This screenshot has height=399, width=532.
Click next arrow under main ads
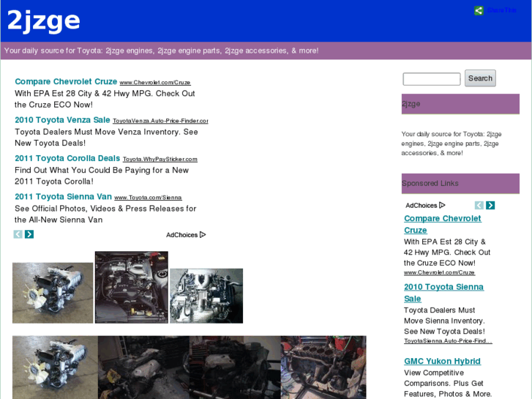29,234
